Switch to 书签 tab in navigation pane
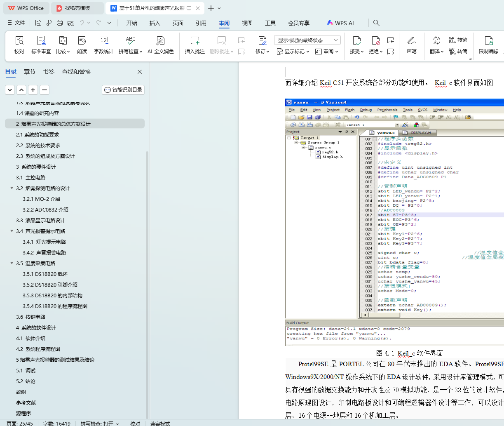This screenshot has width=504, height=426. 49,72
